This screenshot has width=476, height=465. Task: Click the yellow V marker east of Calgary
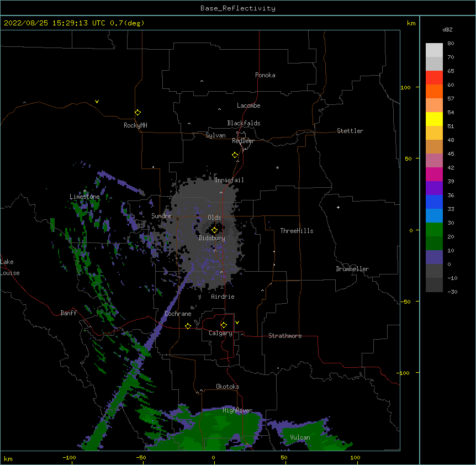click(237, 323)
